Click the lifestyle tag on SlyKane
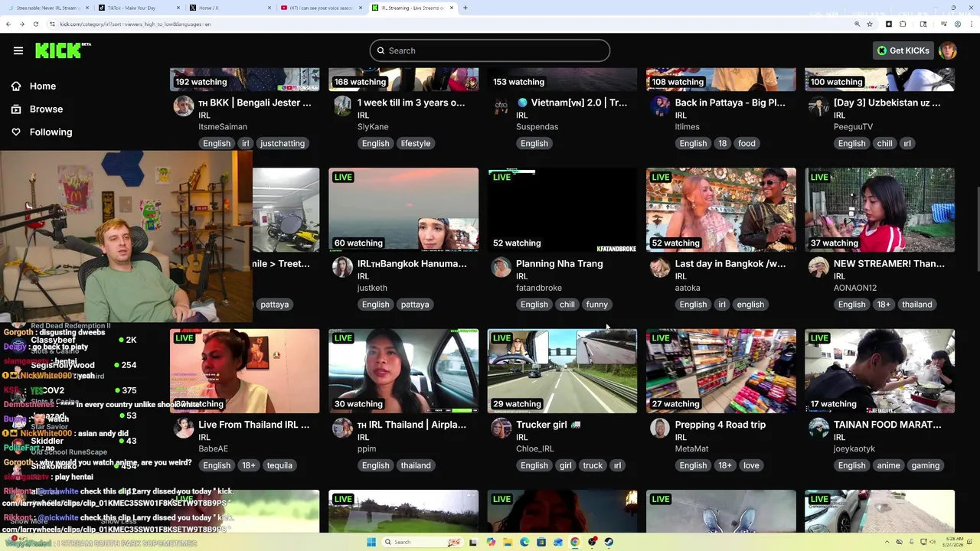The width and height of the screenshot is (980, 551). 416,143
